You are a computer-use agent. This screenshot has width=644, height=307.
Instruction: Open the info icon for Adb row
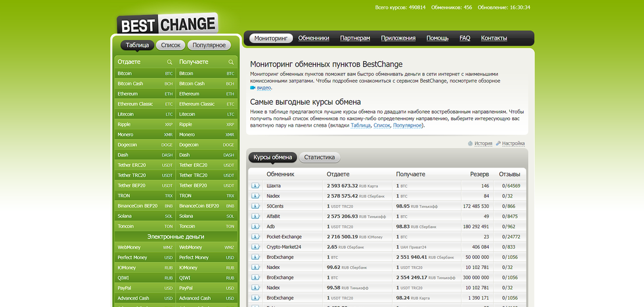[255, 226]
